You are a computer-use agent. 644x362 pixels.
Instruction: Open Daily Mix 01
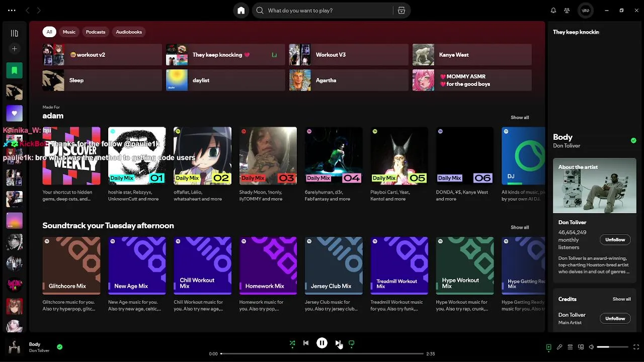click(x=137, y=156)
